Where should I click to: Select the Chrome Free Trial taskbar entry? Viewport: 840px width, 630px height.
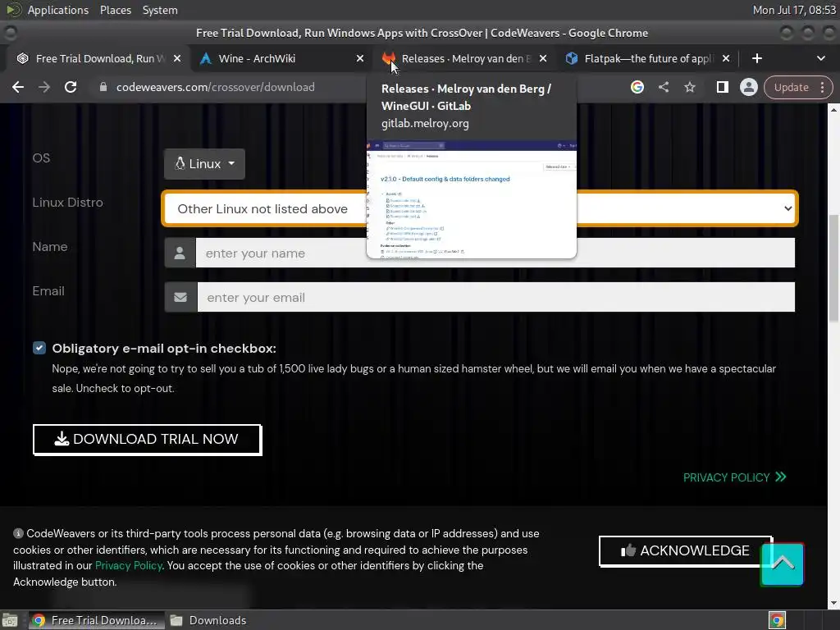point(95,620)
